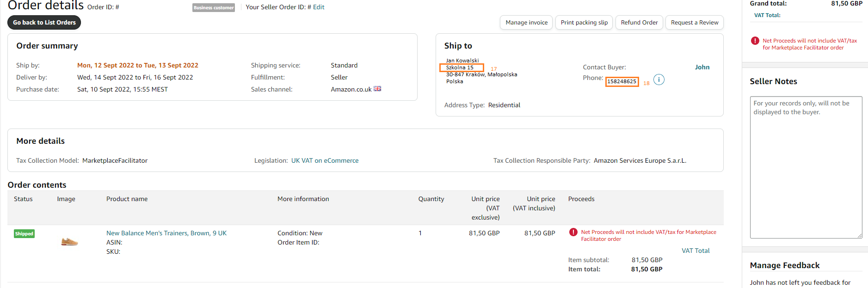
Task: Click the Business customer badge
Action: click(x=214, y=7)
